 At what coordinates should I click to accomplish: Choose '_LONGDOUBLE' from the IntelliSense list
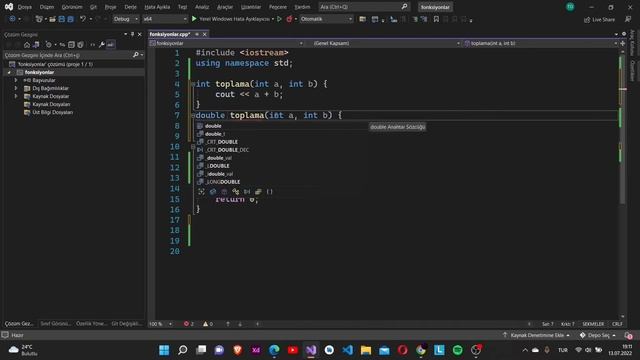(223, 182)
